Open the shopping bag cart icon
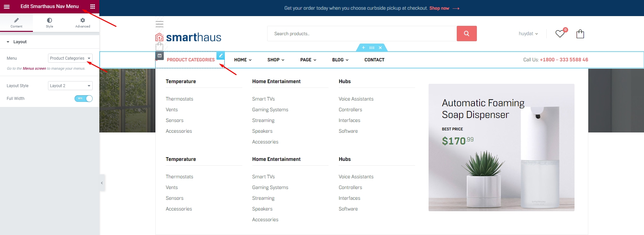644x235 pixels. 580,34
